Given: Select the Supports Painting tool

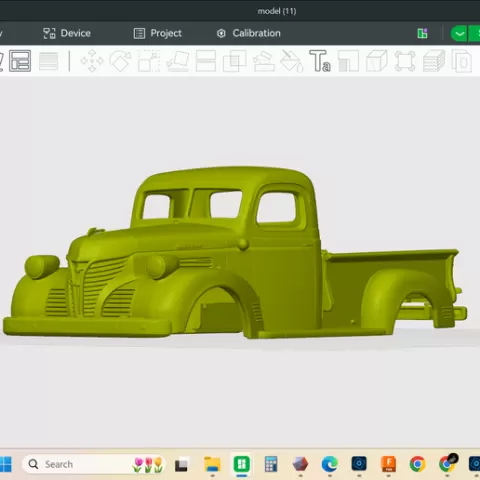Looking at the screenshot, I should (x=263, y=61).
